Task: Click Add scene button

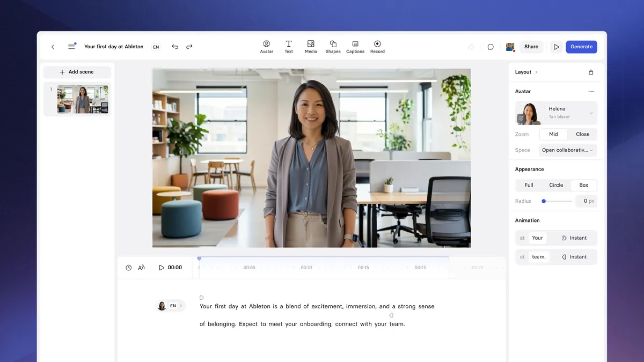Action: (x=77, y=72)
